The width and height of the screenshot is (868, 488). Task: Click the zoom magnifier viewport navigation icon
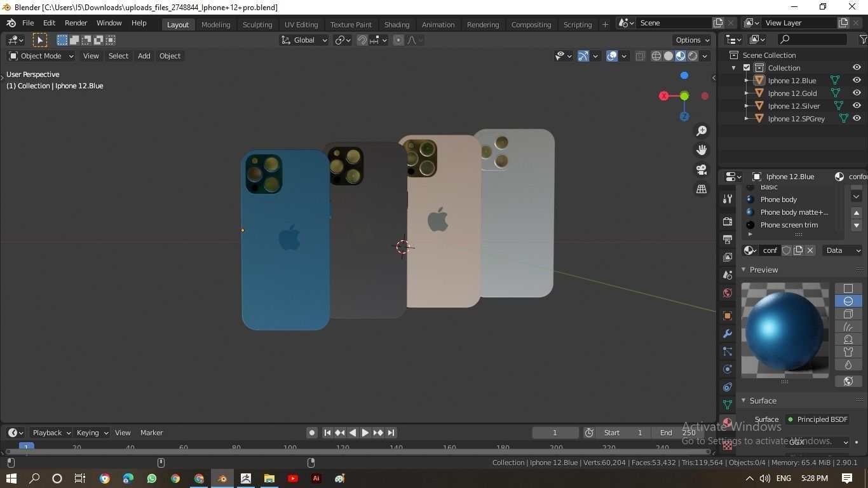tap(702, 131)
